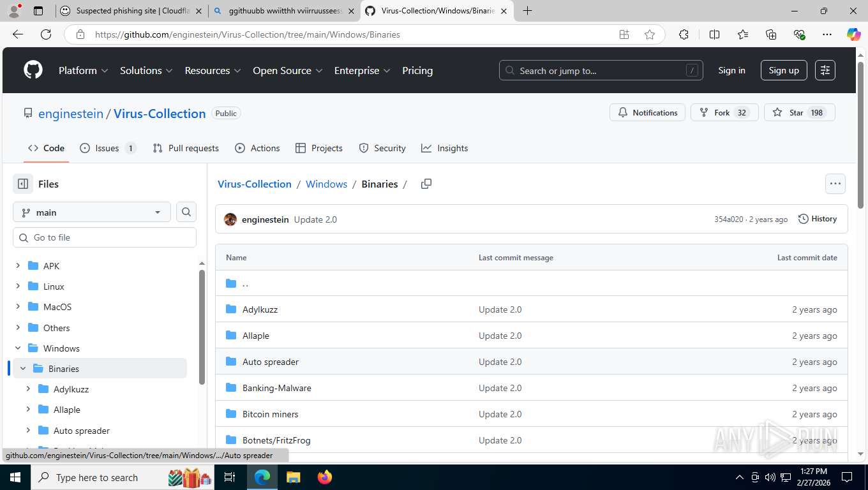Expand the Resources menu
The image size is (868, 490).
tap(213, 70)
